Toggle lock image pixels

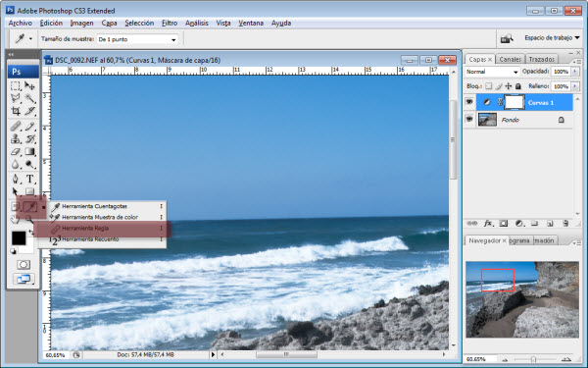499,86
